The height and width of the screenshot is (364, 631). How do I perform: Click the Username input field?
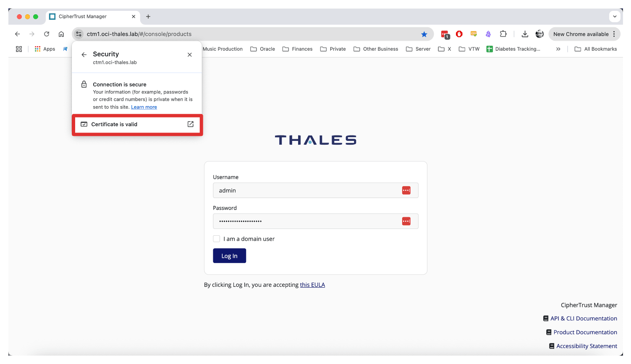316,190
